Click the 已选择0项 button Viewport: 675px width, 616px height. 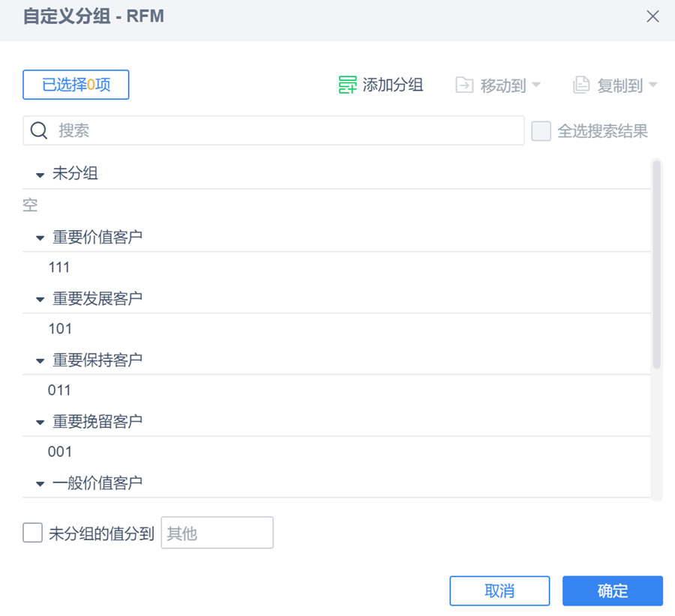tap(76, 85)
